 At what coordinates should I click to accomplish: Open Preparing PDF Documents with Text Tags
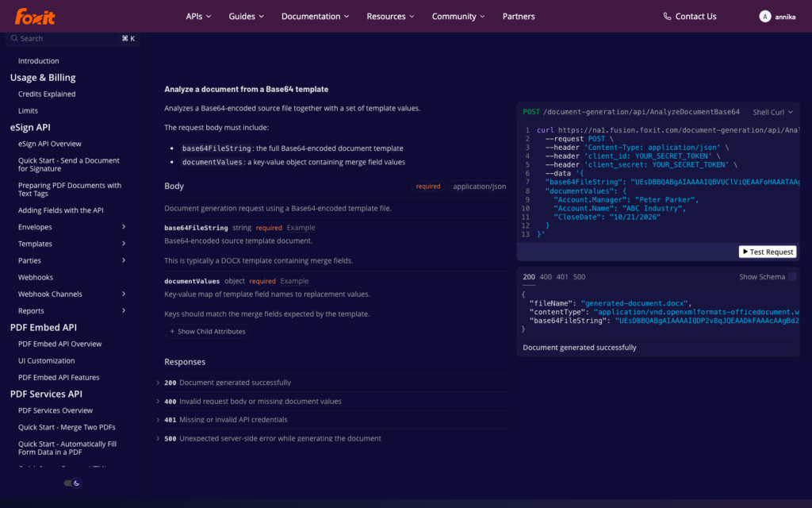(70, 189)
